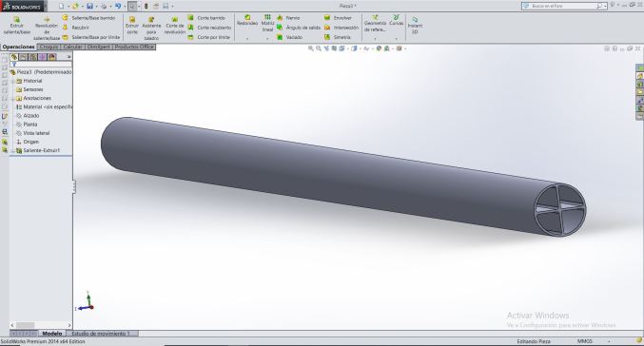Screen dimensions: 644x346
Task: Toggle Instant 3D
Action: click(415, 26)
